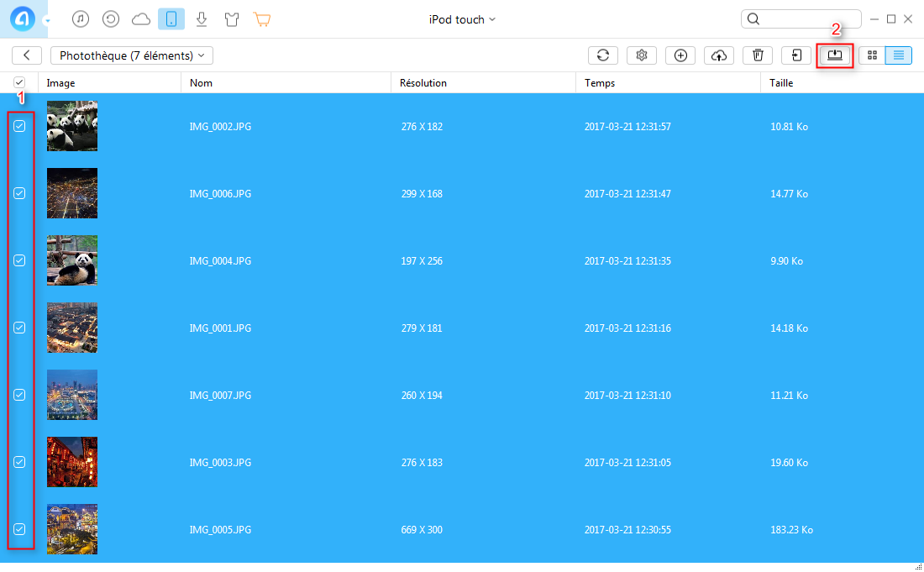
Task: Open the blue skyline thumbnail of IMG_0007.JPG
Action: click(x=72, y=395)
